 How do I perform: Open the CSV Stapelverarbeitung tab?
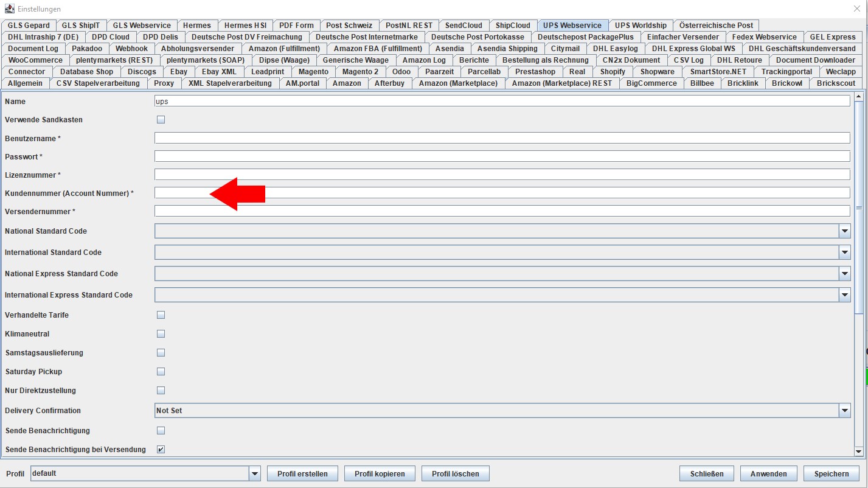(98, 83)
